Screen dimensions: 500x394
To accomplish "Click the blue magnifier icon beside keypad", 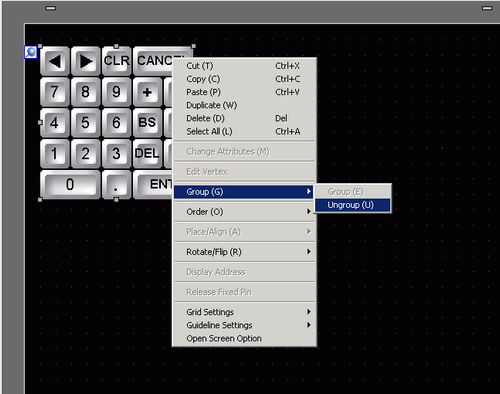I will click(x=31, y=52).
